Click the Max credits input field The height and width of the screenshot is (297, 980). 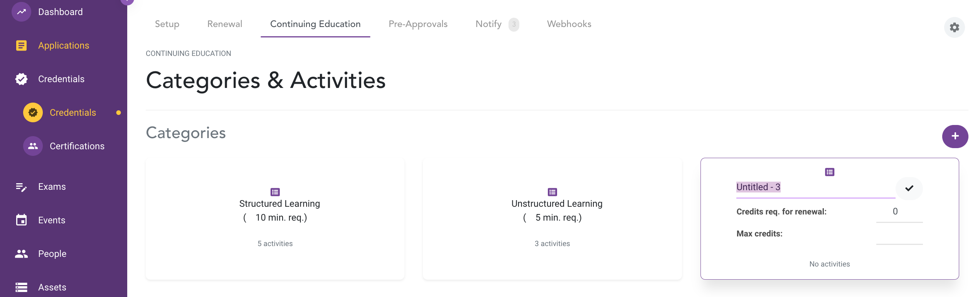899,234
